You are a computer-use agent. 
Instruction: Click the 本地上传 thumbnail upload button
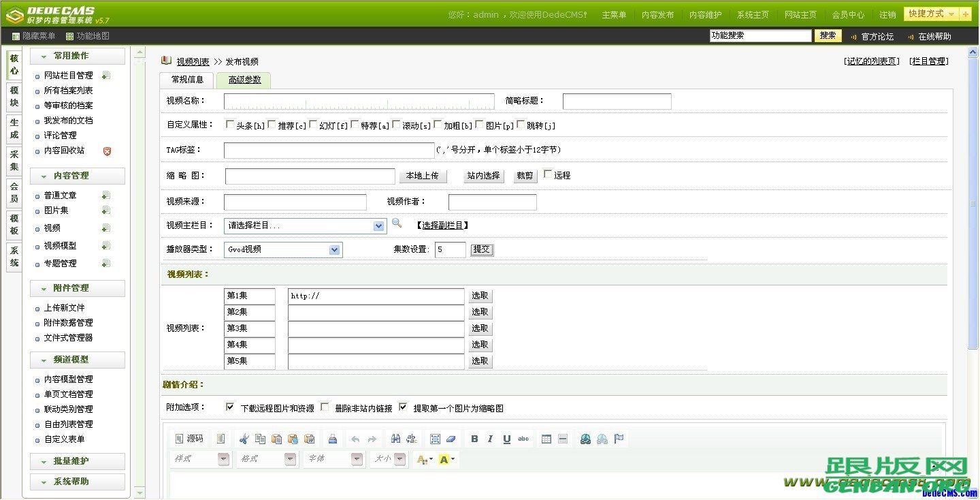[423, 175]
